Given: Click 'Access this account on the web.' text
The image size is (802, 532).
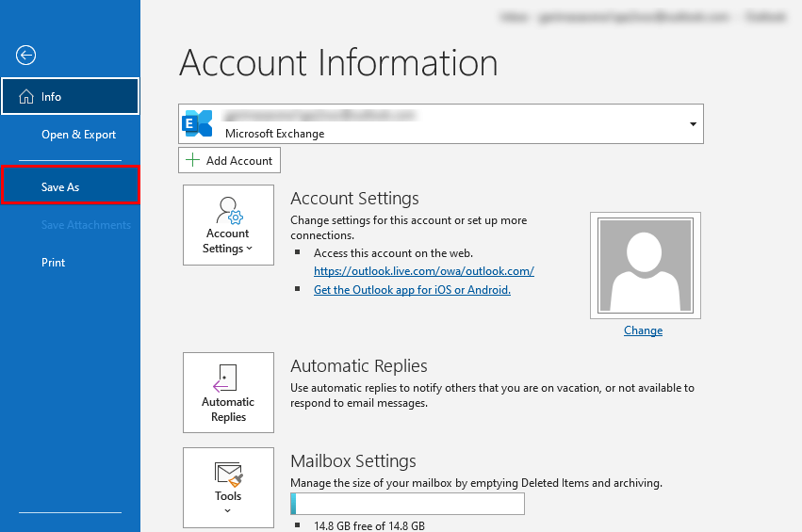Looking at the screenshot, I should click(x=393, y=253).
